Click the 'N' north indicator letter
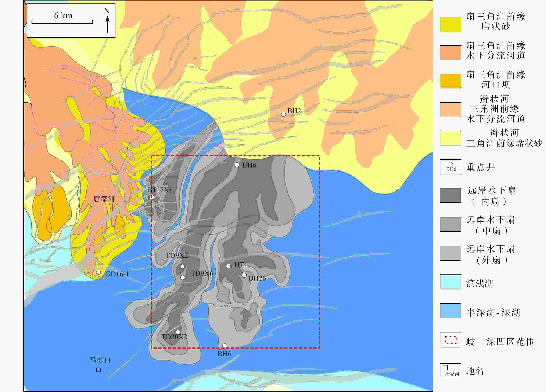 point(107,11)
